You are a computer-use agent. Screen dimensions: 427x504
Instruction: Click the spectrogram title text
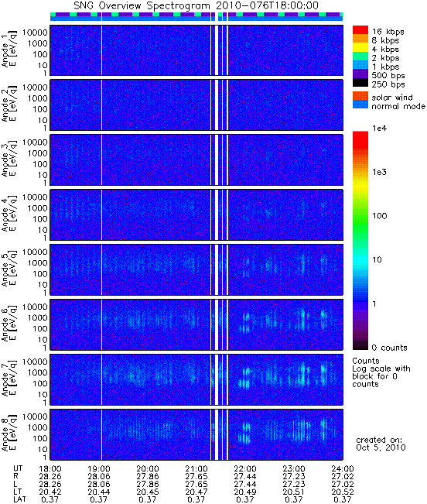pos(196,5)
